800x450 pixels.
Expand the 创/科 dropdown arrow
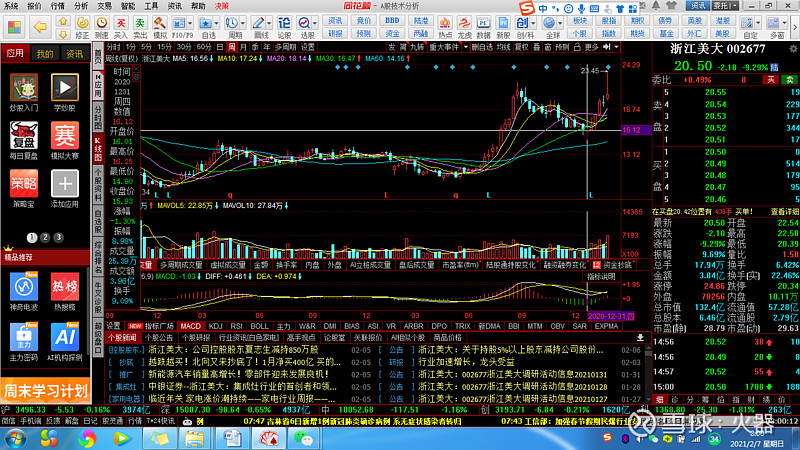[x=533, y=23]
